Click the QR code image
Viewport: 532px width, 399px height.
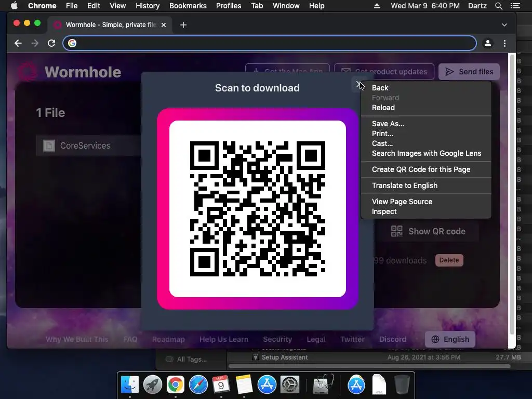pos(258,209)
